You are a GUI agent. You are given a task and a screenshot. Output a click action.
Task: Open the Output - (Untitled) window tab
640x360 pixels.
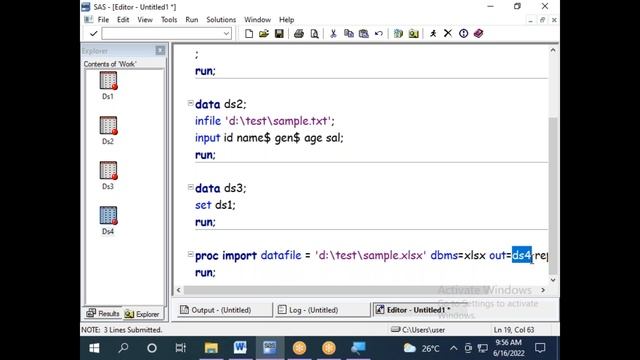[224, 310]
